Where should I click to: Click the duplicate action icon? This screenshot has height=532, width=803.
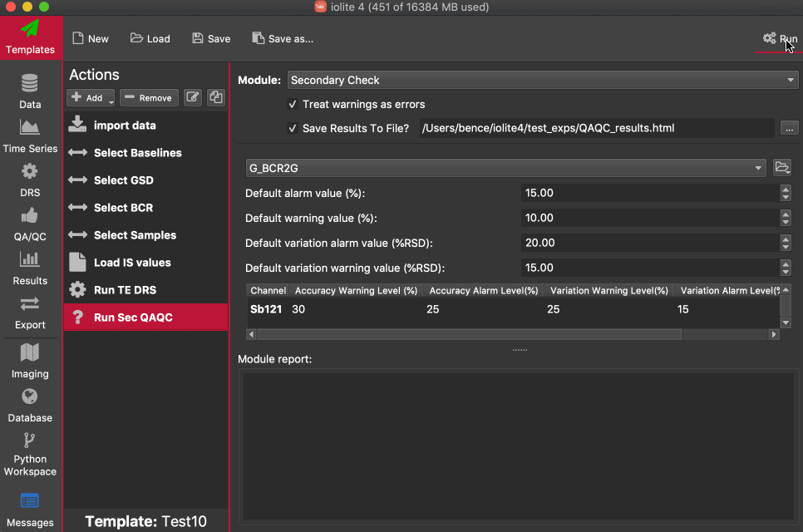pos(216,97)
